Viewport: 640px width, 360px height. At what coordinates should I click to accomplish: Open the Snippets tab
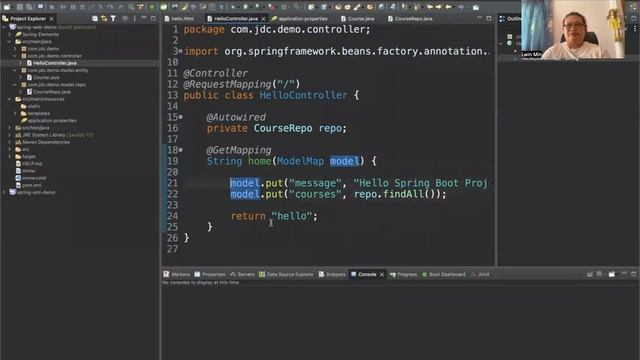332,274
